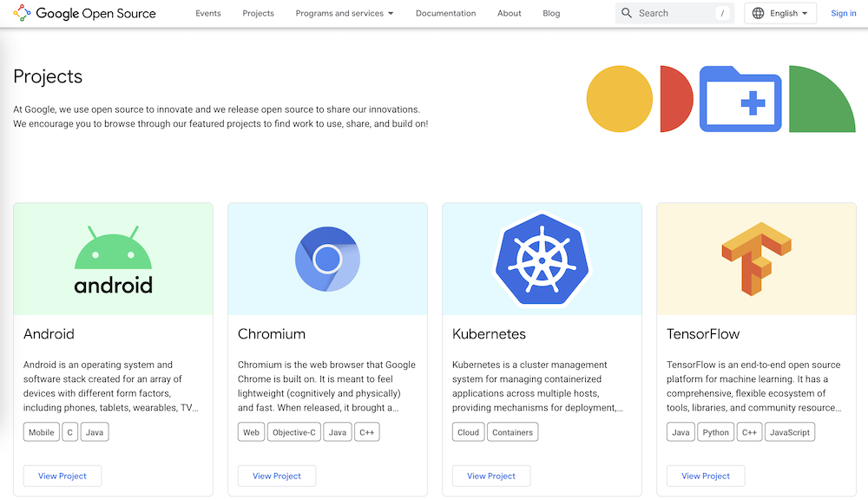
Task: Click the Chromium logo image
Action: pyautogui.click(x=328, y=260)
